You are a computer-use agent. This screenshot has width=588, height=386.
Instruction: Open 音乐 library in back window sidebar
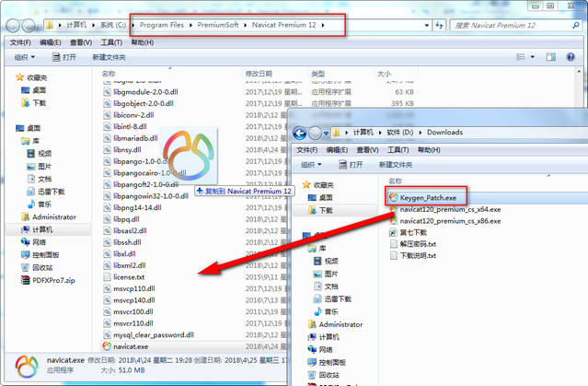point(40,204)
